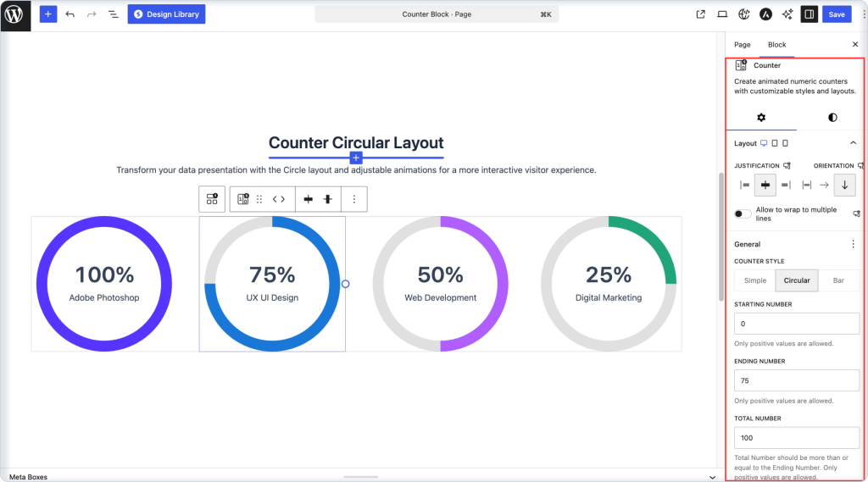Click the Meta Boxes label

point(28,477)
